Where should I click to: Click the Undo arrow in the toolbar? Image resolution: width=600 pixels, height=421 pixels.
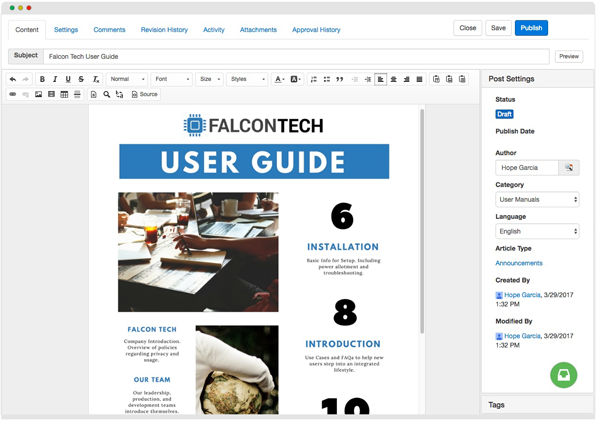tap(13, 79)
